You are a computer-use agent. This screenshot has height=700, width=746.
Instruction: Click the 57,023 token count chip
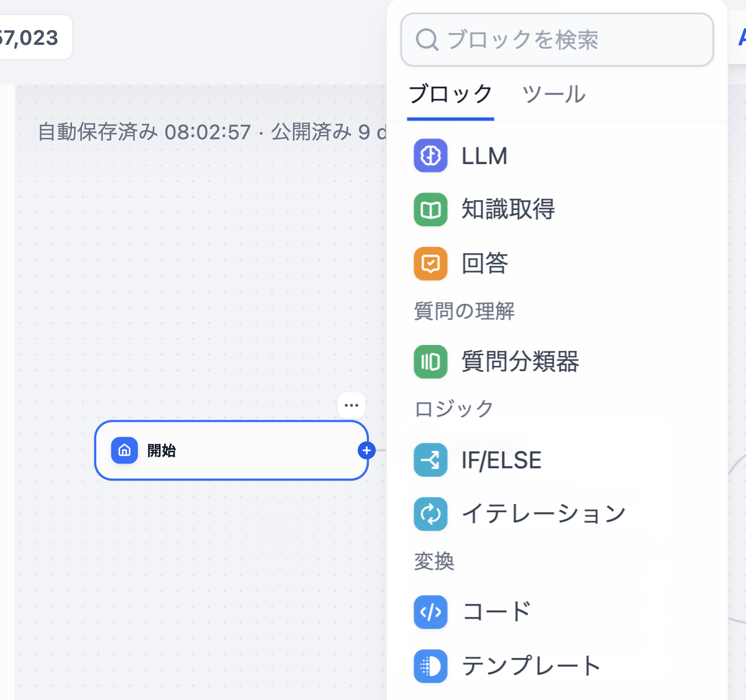point(29,37)
